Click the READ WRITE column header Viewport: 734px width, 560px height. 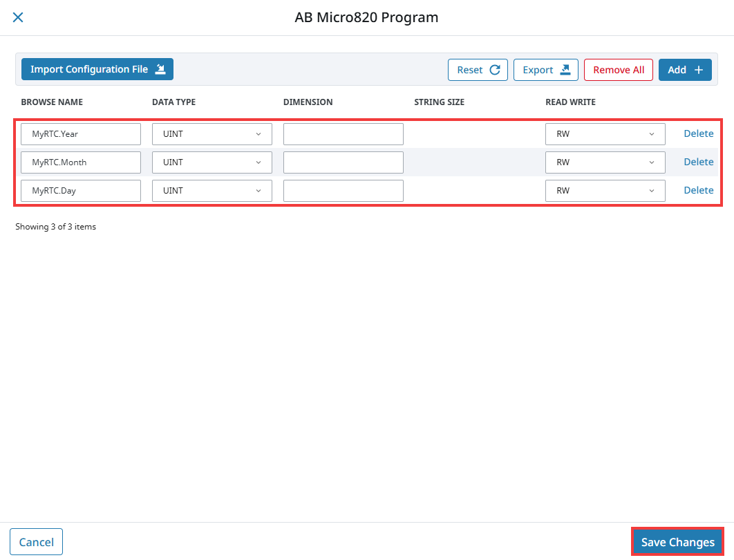(x=570, y=102)
